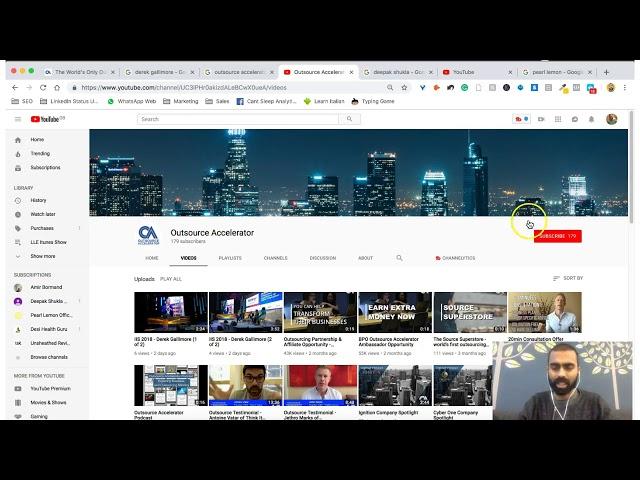Open WhatsApp Web bookmark
This screenshot has width=640, height=480.
132,101
